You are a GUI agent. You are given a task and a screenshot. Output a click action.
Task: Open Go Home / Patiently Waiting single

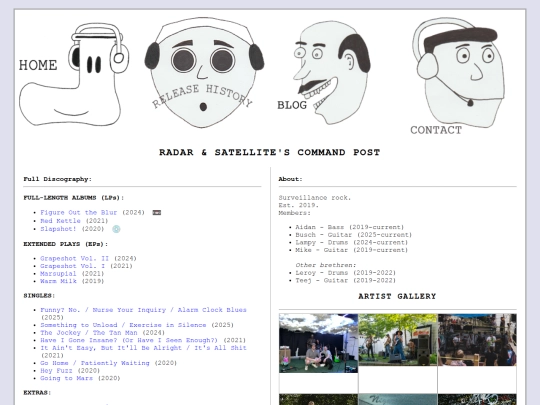tap(95, 363)
